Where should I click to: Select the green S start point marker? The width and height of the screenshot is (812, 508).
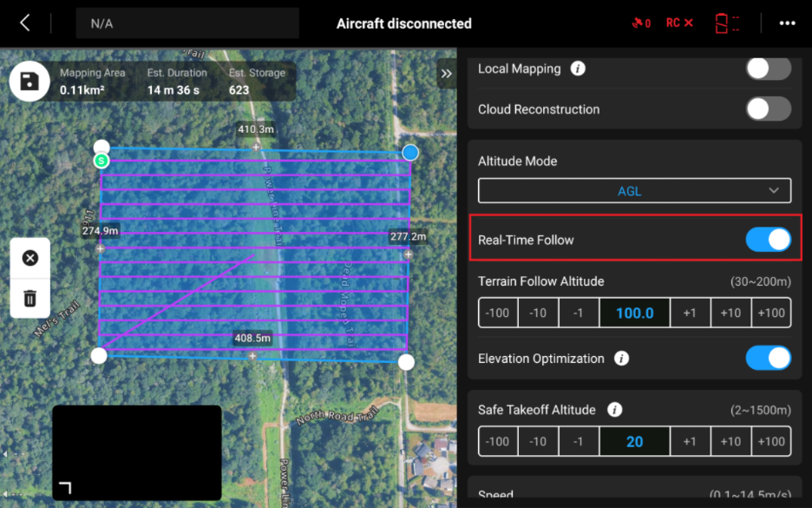pos(101,161)
